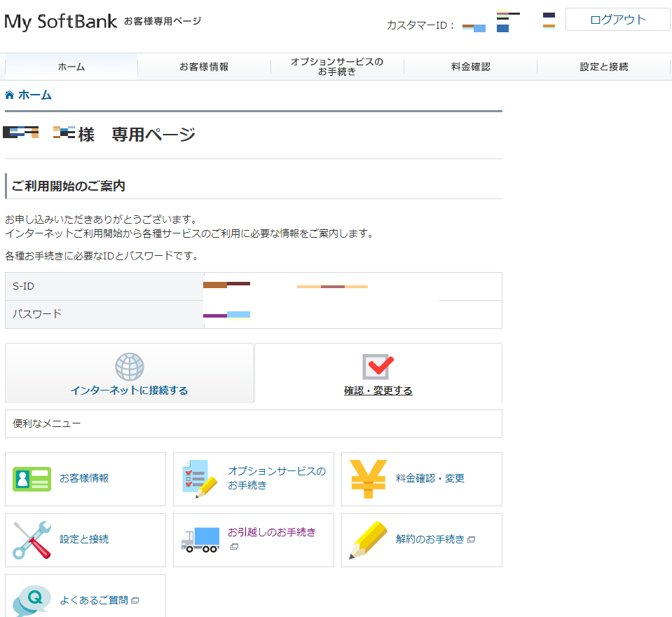Viewport: 672px width, 617px height.
Task: Click the S-ID row label
Action: [24, 287]
